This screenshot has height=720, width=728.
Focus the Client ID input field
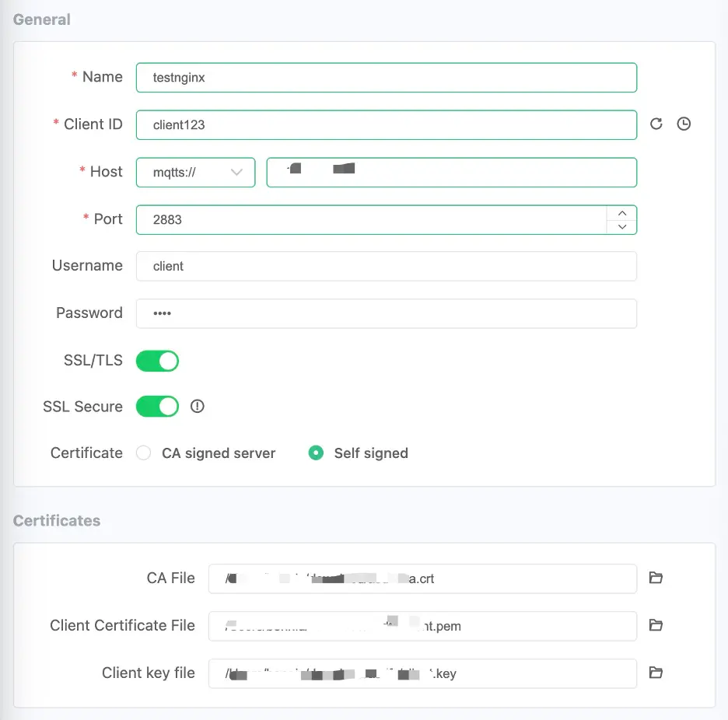[x=386, y=124]
